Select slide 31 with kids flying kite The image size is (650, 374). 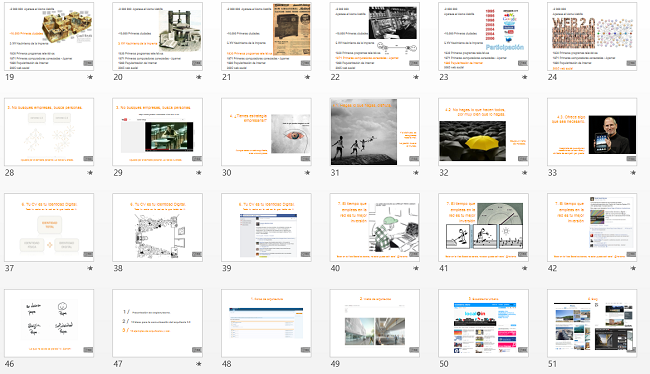[x=375, y=132]
